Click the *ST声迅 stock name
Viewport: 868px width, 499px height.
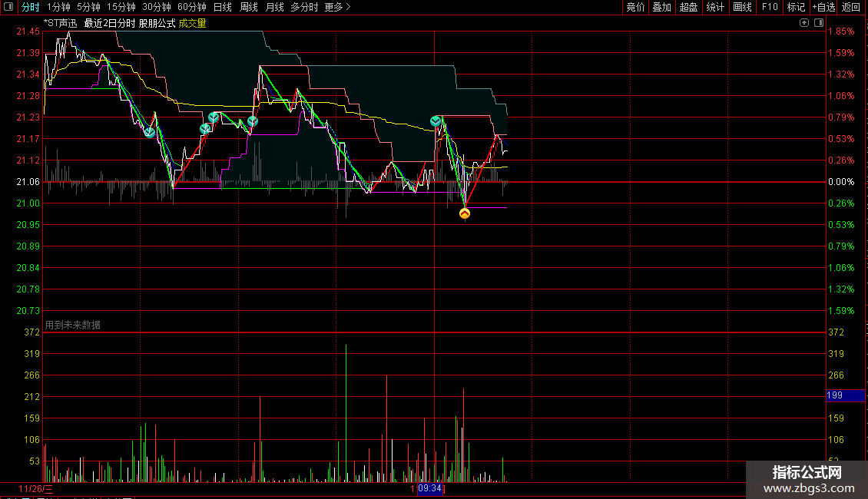coord(61,23)
